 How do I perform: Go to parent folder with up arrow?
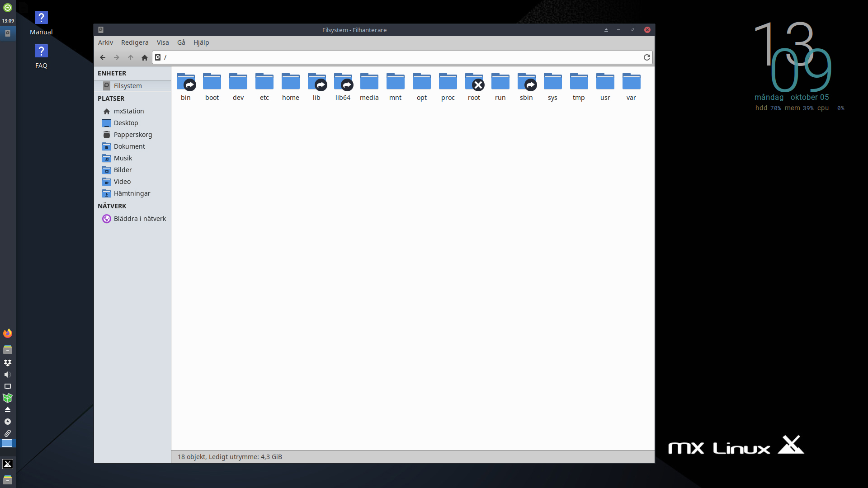[x=131, y=57]
